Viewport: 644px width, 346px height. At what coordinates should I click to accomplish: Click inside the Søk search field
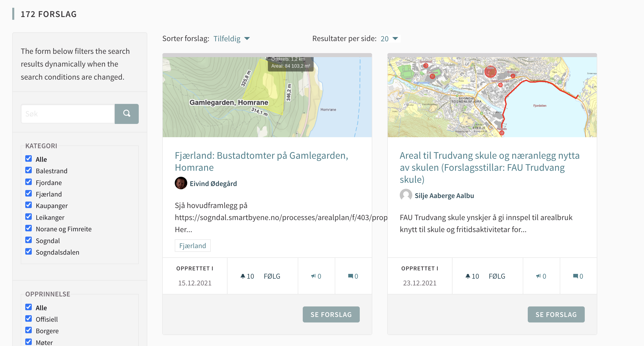coord(67,114)
